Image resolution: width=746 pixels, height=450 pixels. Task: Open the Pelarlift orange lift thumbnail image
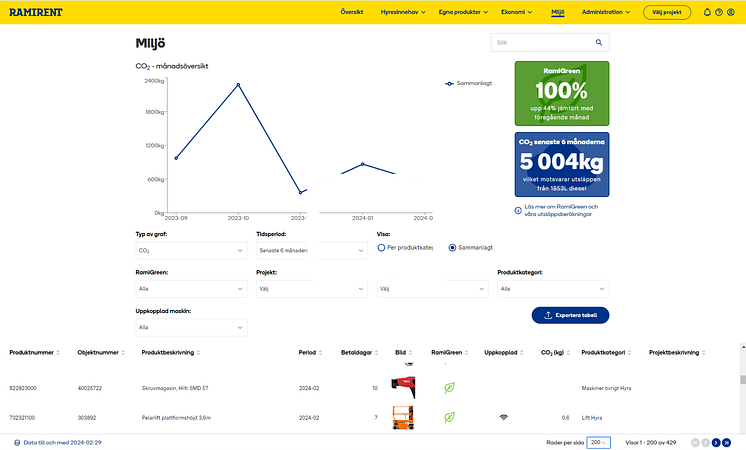click(403, 417)
